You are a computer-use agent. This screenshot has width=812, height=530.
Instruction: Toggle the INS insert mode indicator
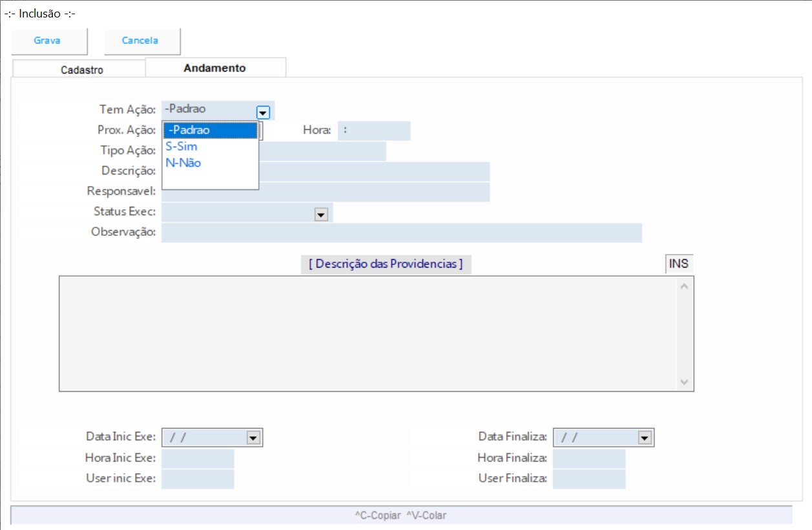pos(678,264)
